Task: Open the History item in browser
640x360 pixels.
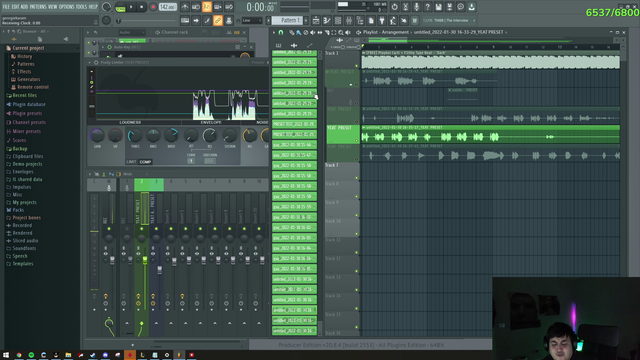Action: (24, 56)
